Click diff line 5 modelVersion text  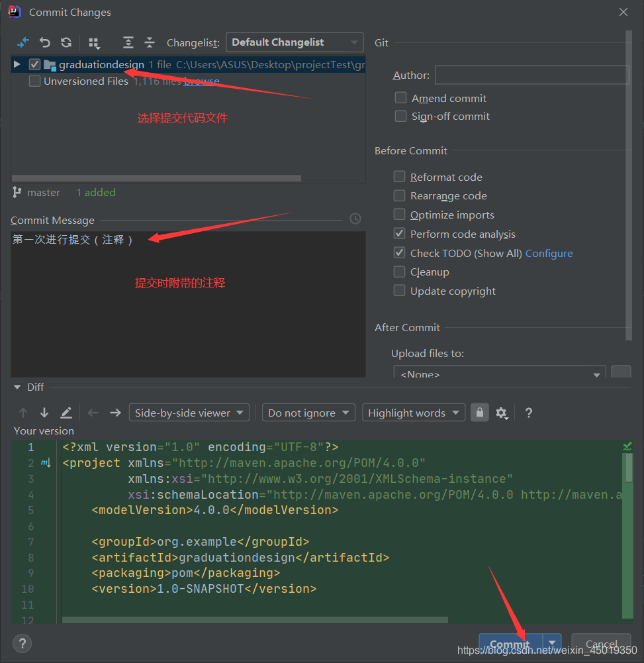click(x=215, y=510)
